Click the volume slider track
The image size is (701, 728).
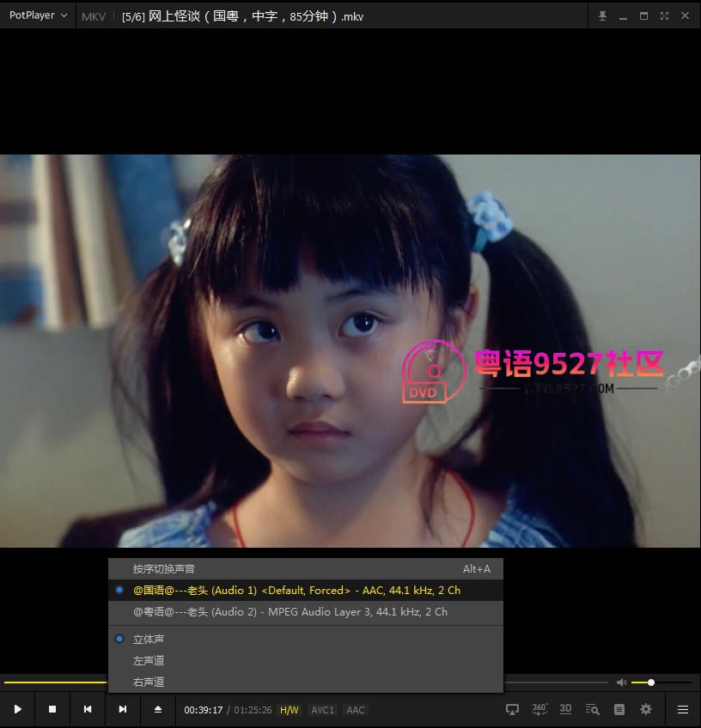point(661,682)
